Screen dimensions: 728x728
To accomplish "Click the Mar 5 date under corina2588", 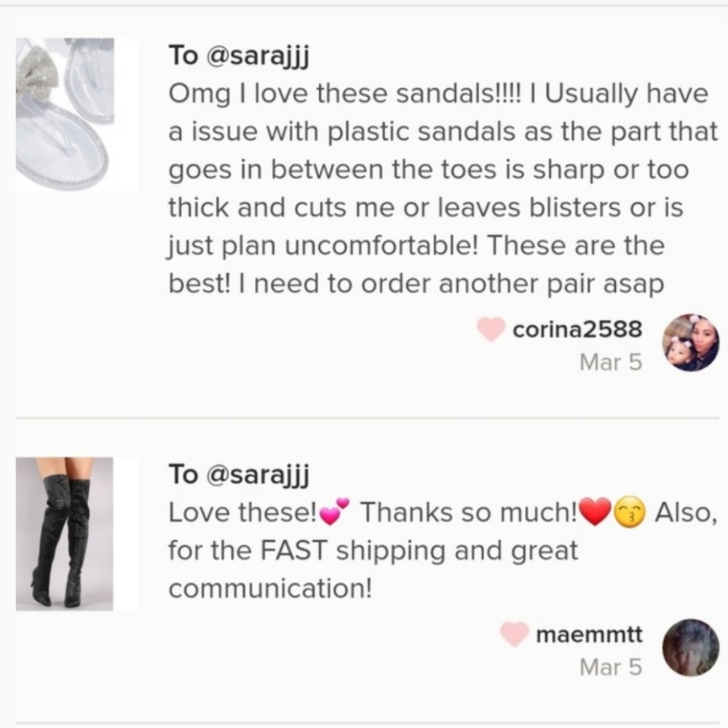I will click(x=611, y=362).
